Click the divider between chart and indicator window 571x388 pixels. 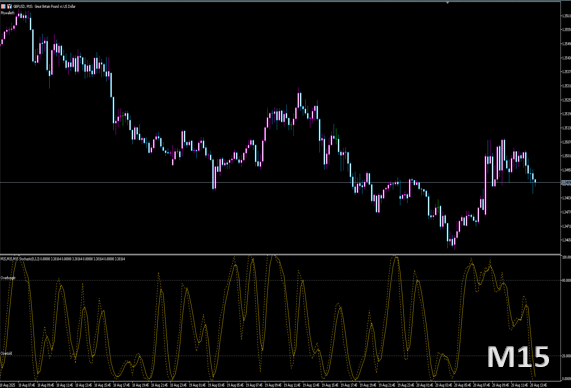[x=280, y=254]
